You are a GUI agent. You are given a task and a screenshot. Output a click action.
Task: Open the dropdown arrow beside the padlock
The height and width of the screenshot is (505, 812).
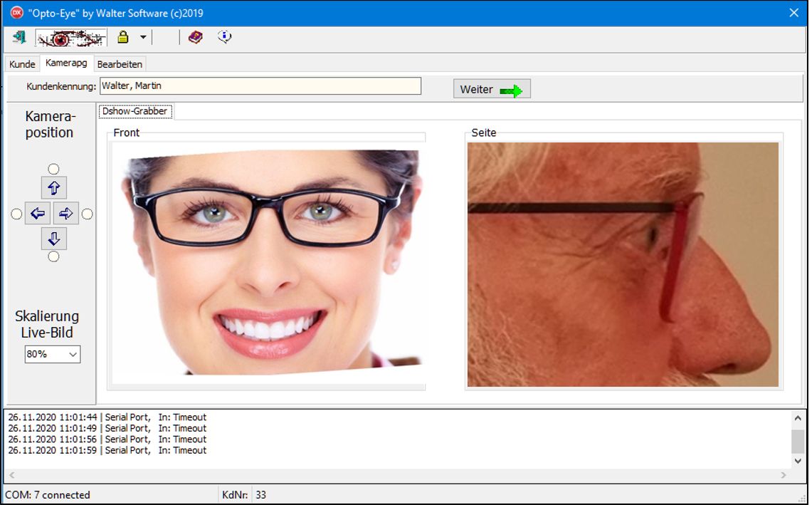point(143,37)
